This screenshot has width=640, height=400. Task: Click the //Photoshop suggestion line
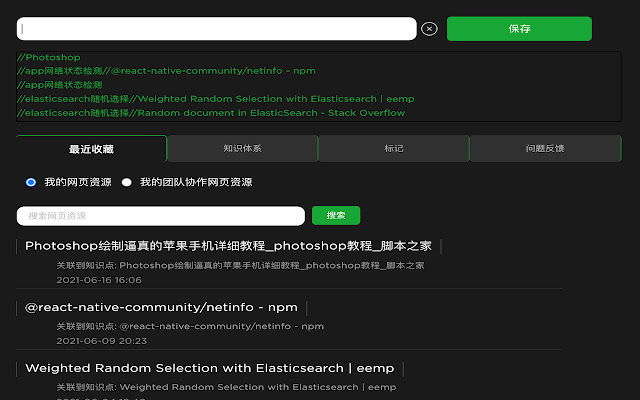[x=49, y=57]
